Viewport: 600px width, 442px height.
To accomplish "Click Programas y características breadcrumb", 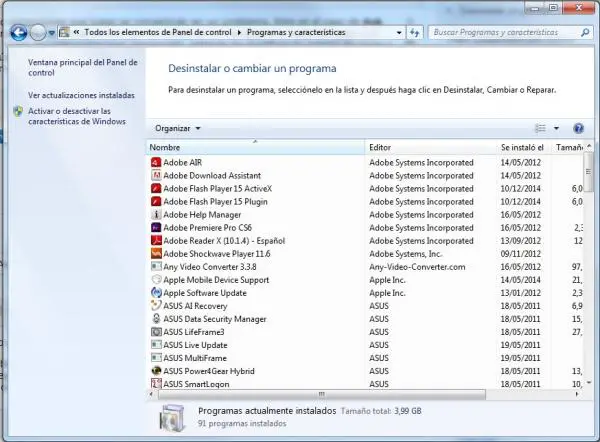I will coord(296,32).
